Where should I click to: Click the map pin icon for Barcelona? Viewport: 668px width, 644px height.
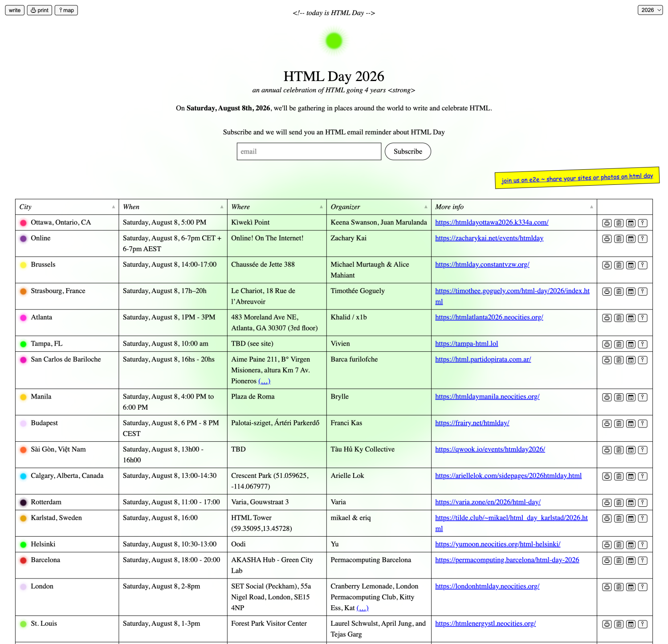pos(643,561)
